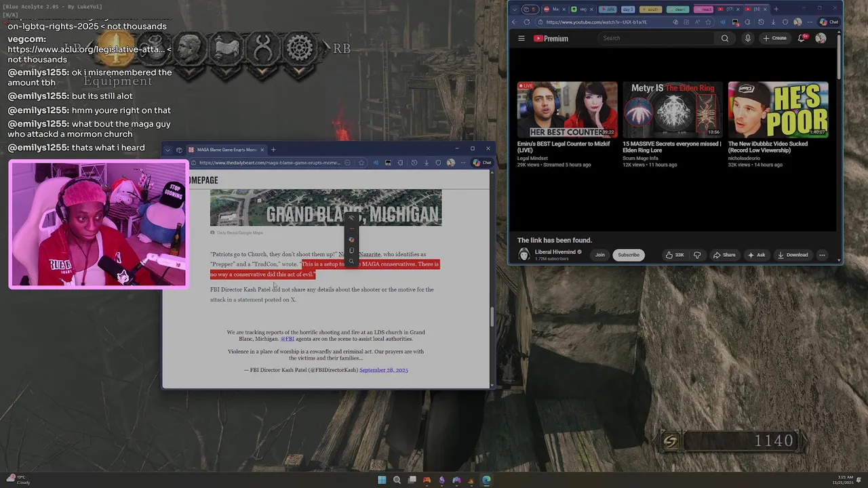Click the YouTube search magnifier button

point(725,38)
